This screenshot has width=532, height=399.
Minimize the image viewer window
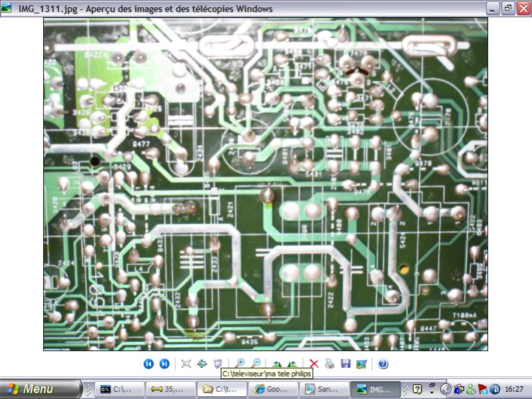click(x=493, y=8)
